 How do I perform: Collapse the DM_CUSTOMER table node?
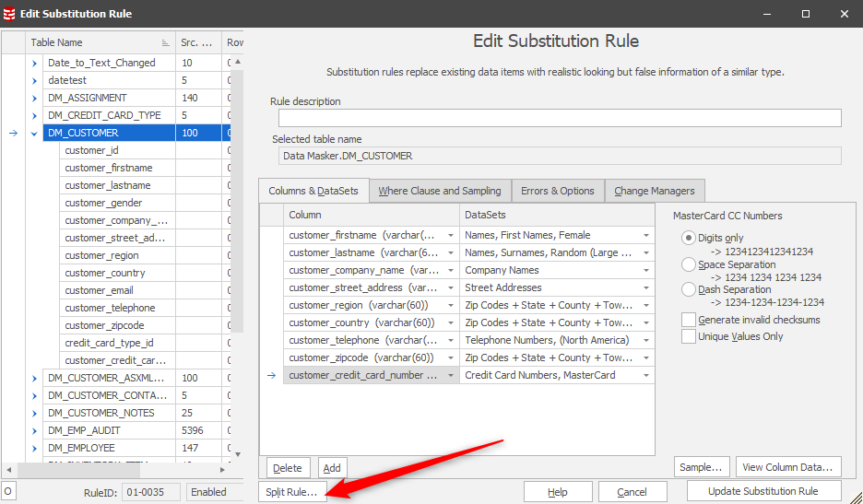point(35,134)
